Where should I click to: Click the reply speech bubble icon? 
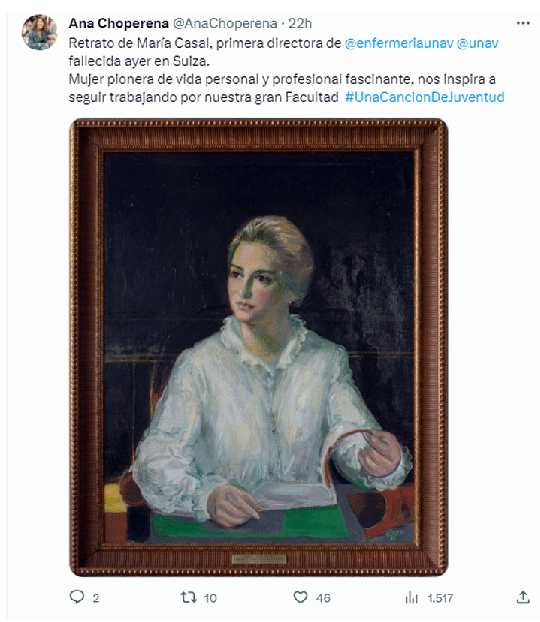click(77, 597)
